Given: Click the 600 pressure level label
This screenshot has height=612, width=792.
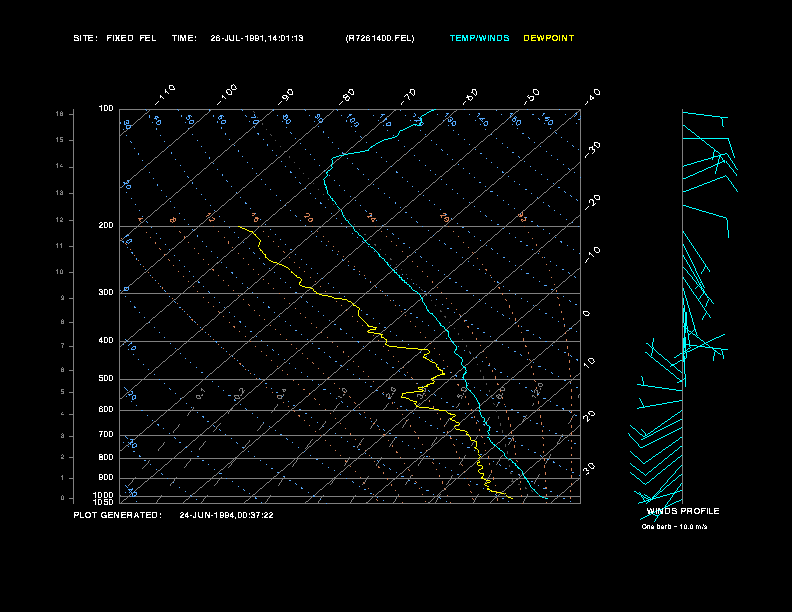Looking at the screenshot, I should click(106, 410).
